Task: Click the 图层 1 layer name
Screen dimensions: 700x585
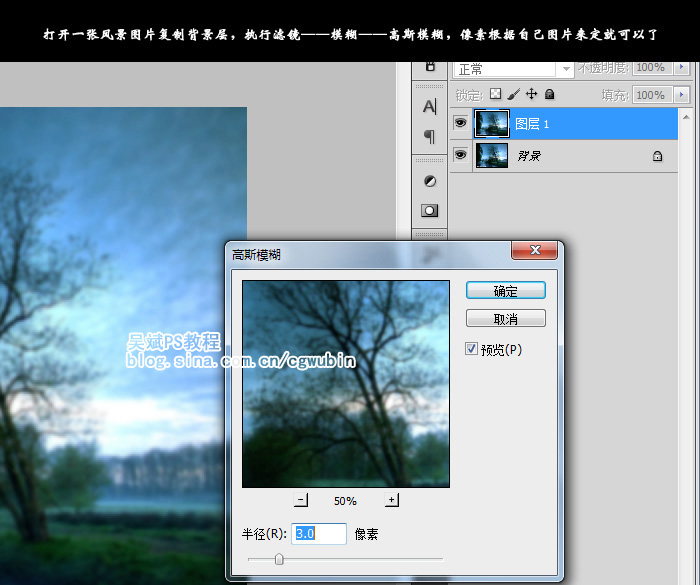Action: point(532,124)
